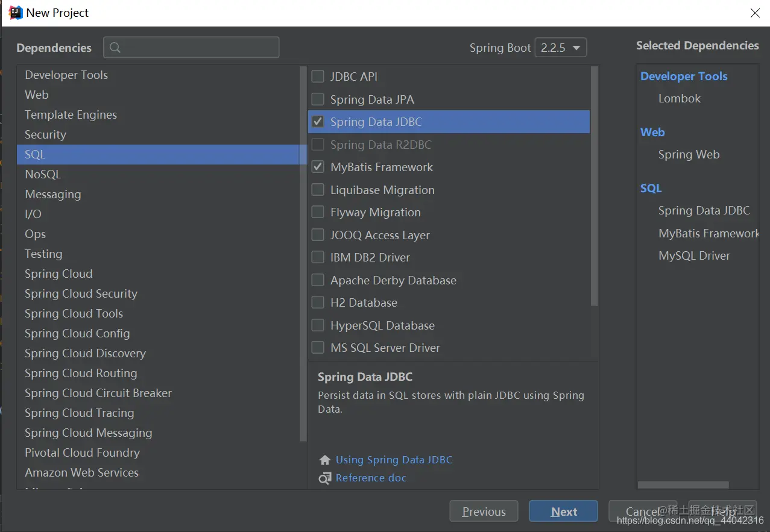This screenshot has width=770, height=532.
Task: Select the Spring Cloud Discovery category
Action: [85, 353]
